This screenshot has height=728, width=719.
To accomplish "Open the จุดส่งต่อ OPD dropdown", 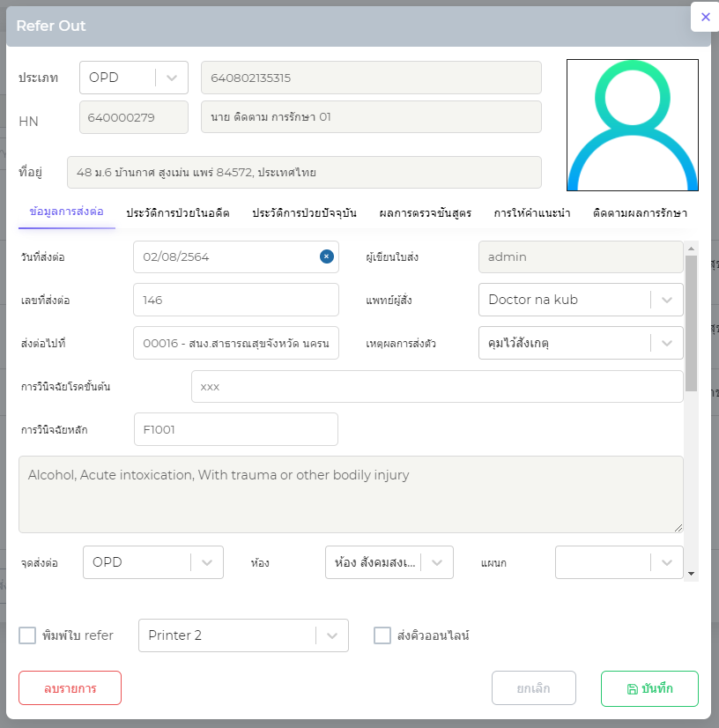I will (207, 562).
